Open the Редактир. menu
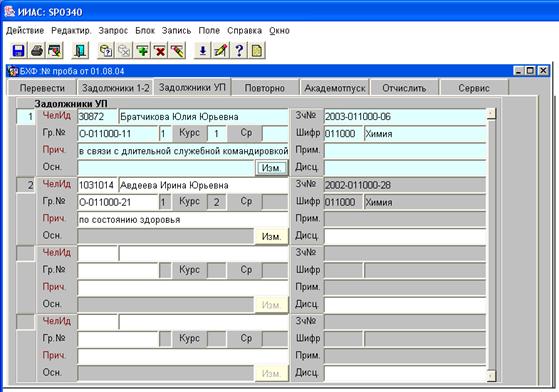 pos(71,31)
